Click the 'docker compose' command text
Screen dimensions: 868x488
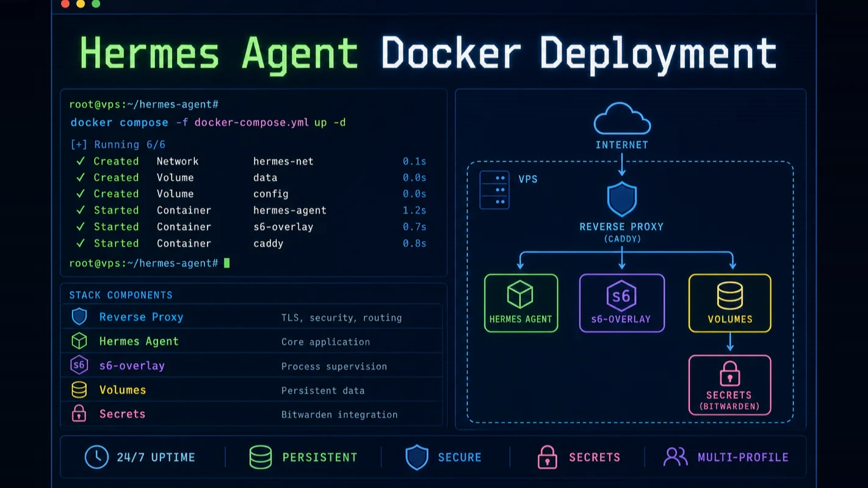(x=119, y=123)
